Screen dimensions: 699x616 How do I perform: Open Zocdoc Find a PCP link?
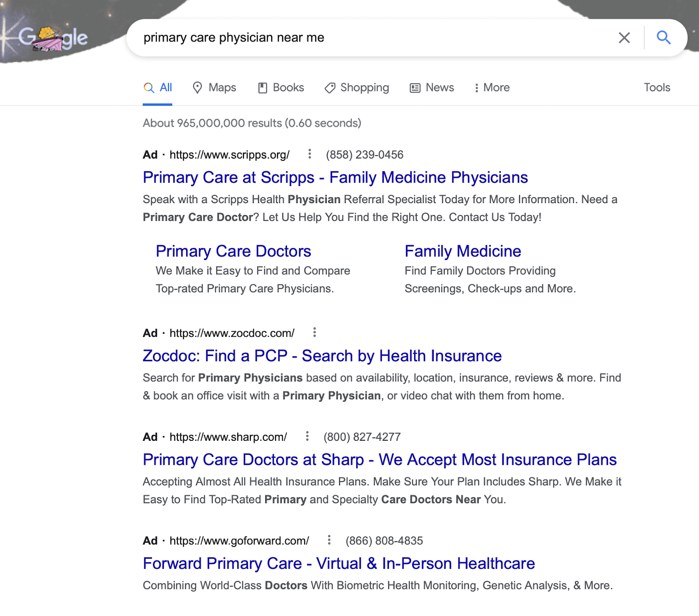point(322,356)
